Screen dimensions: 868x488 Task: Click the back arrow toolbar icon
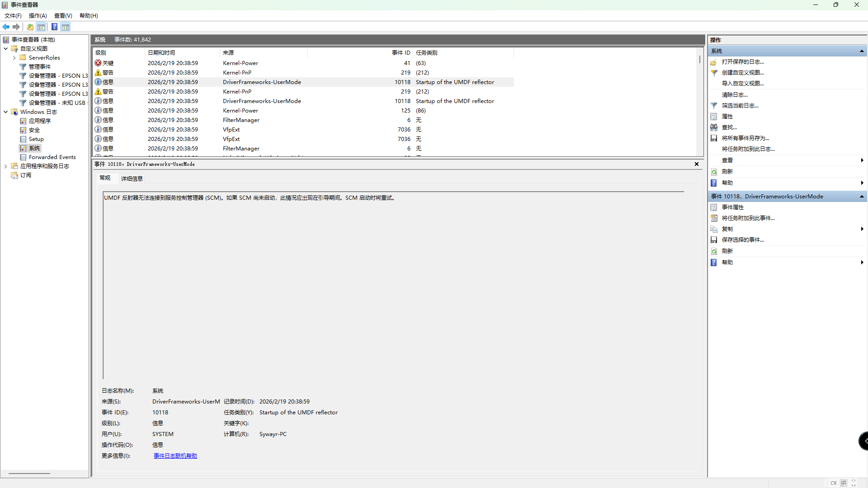point(6,27)
